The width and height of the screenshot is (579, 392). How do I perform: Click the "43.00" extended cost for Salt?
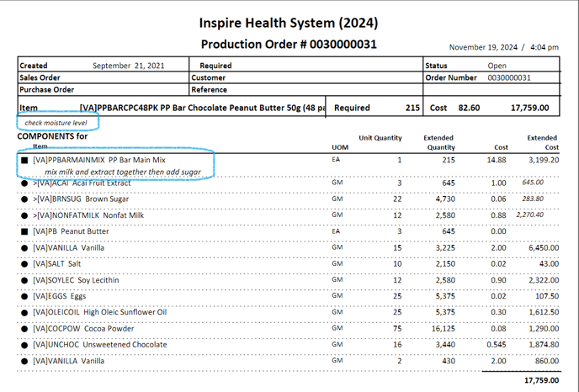pos(549,264)
